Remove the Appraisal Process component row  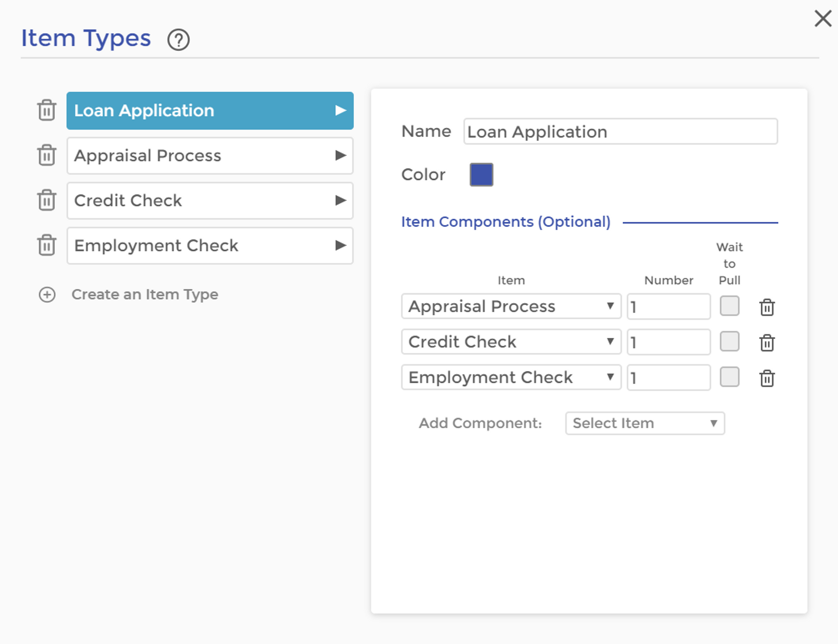[x=767, y=307]
